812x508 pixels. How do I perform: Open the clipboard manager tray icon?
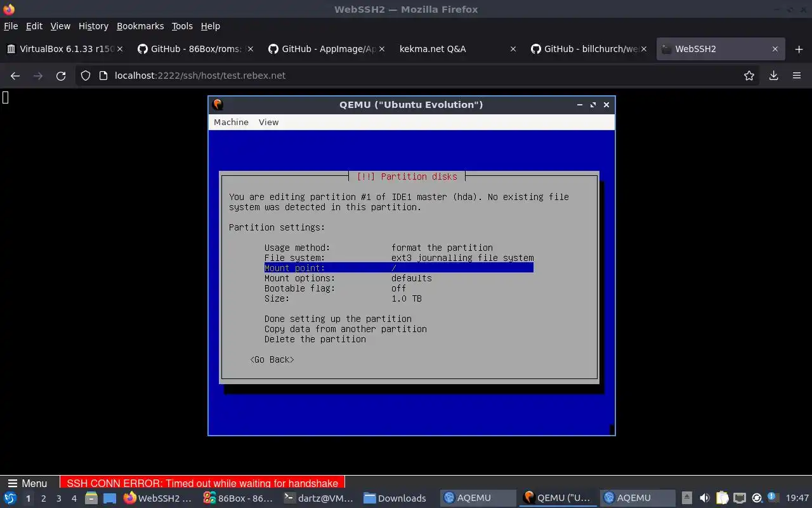722,498
